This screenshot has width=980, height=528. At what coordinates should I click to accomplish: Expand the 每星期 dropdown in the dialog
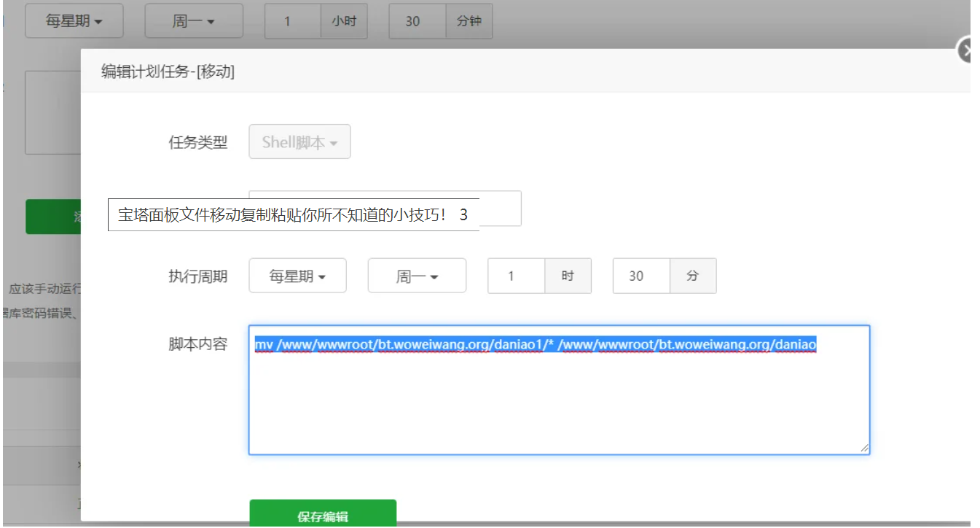tap(297, 276)
